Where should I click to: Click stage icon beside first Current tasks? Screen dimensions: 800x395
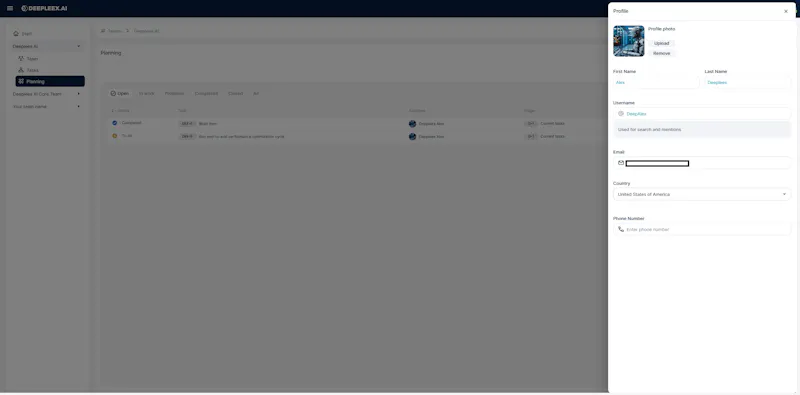(x=531, y=124)
